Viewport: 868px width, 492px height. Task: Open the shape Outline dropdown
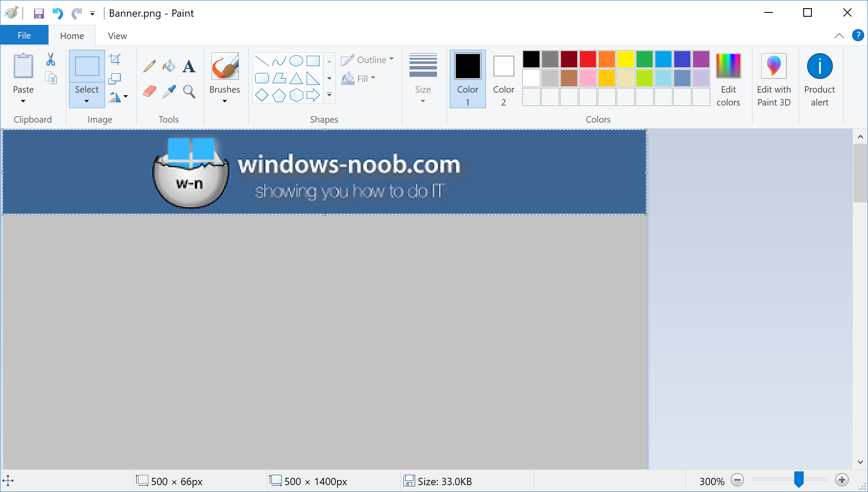pos(368,60)
